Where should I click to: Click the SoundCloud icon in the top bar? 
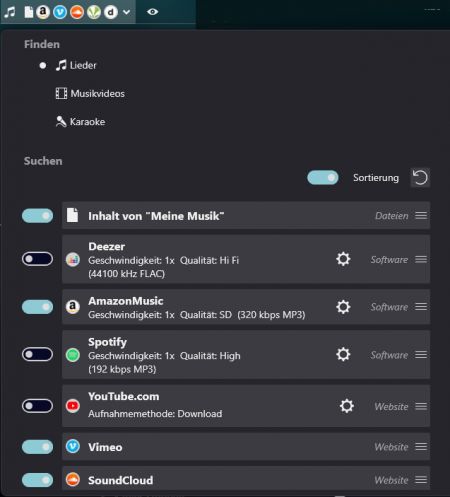click(x=77, y=12)
